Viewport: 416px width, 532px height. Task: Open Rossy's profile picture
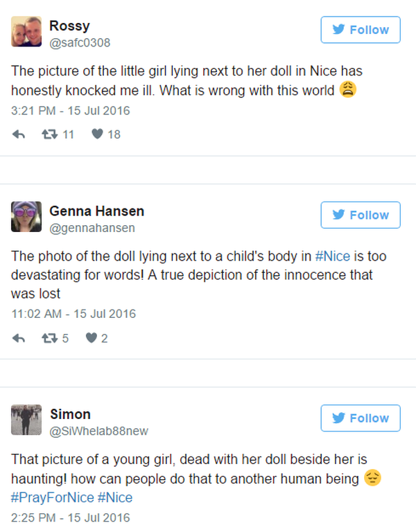(x=27, y=32)
